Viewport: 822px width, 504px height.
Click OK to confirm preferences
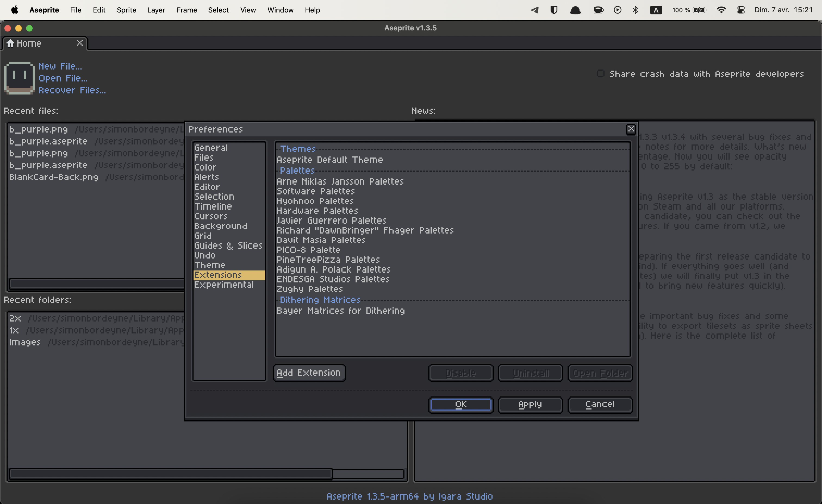pos(460,404)
